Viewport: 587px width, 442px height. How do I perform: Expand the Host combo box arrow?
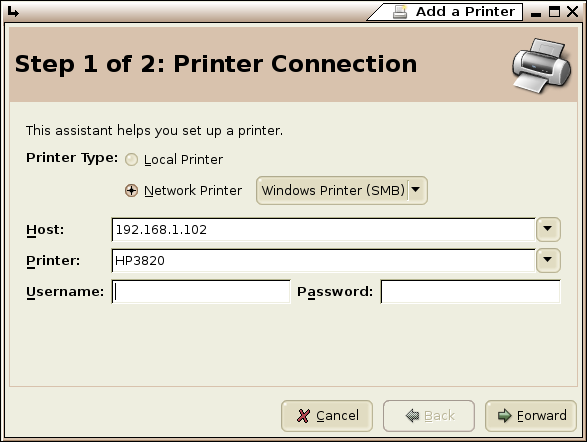click(x=548, y=229)
